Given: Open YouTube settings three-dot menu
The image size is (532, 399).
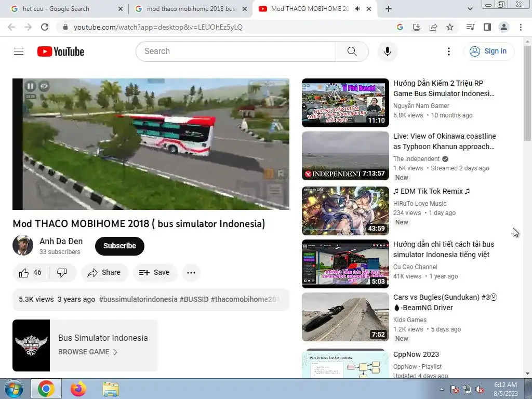Looking at the screenshot, I should click(x=448, y=51).
